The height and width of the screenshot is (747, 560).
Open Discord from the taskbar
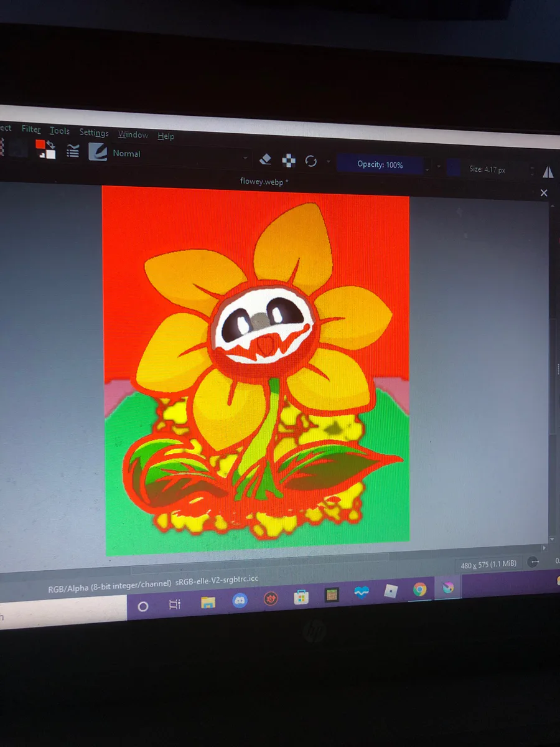pyautogui.click(x=240, y=600)
